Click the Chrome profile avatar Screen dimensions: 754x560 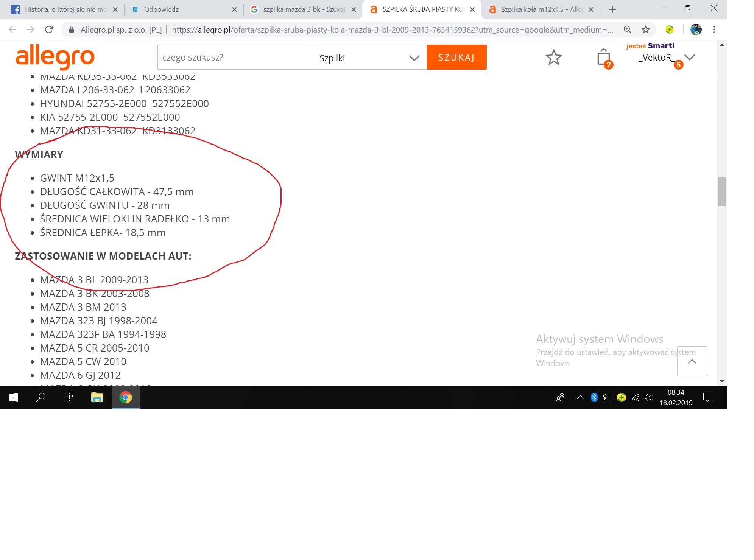click(x=696, y=30)
